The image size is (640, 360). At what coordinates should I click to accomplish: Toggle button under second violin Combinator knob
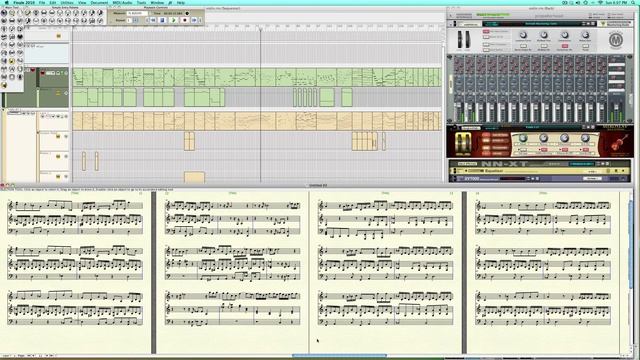(x=544, y=149)
